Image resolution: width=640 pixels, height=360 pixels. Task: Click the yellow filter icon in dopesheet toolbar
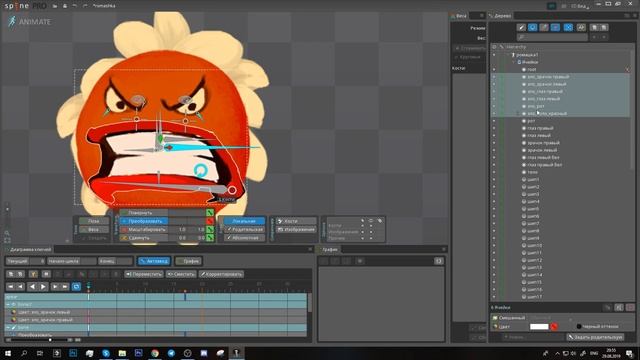pos(33,274)
